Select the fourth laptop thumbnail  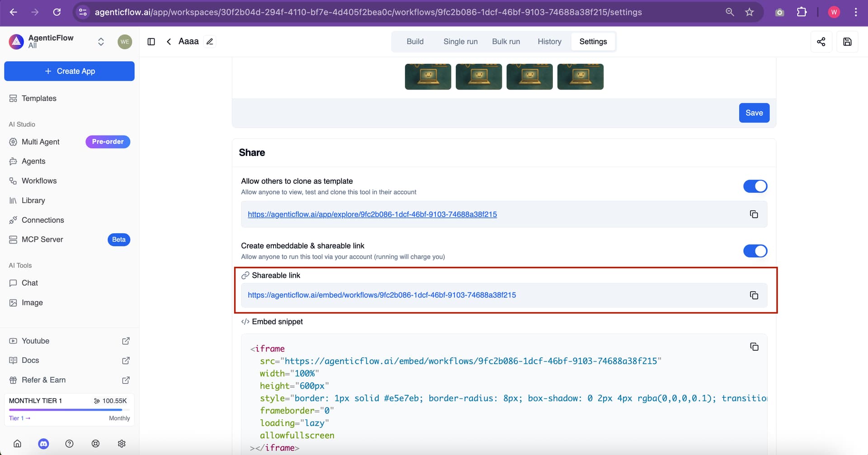[x=580, y=76]
